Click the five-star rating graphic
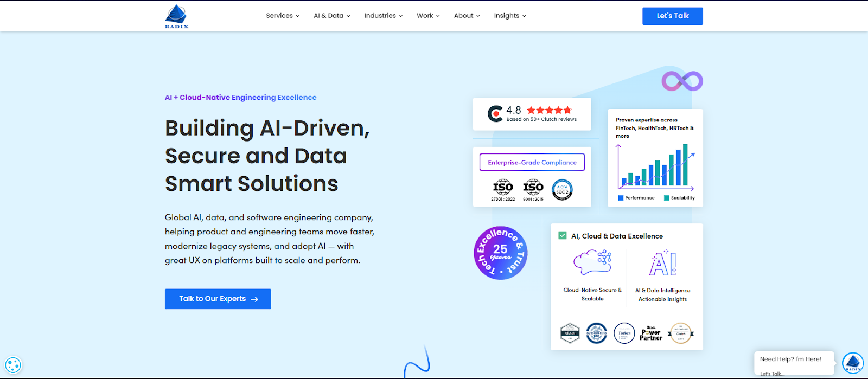 [549, 110]
